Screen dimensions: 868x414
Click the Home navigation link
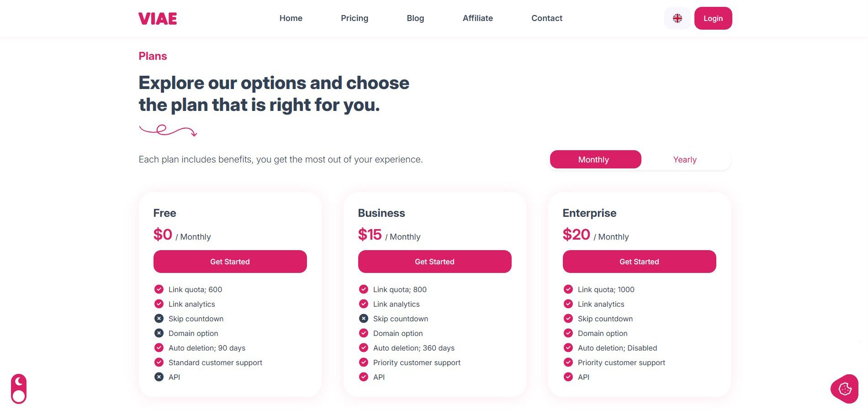[291, 18]
